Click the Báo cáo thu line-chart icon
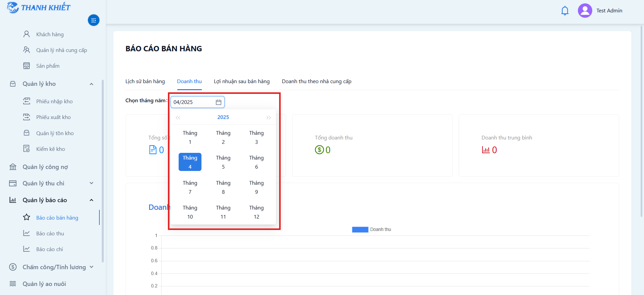Screen dimensions: 644x295 (27, 233)
